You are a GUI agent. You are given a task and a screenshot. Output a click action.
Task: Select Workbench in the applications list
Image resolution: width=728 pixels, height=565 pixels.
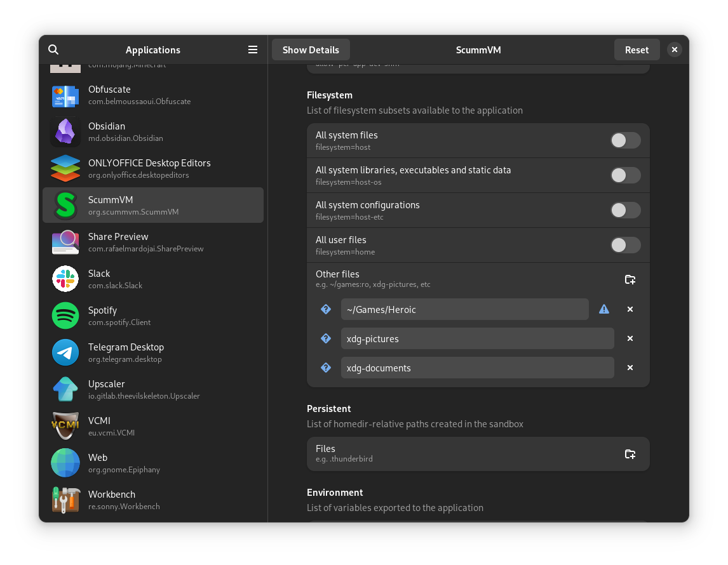152,500
